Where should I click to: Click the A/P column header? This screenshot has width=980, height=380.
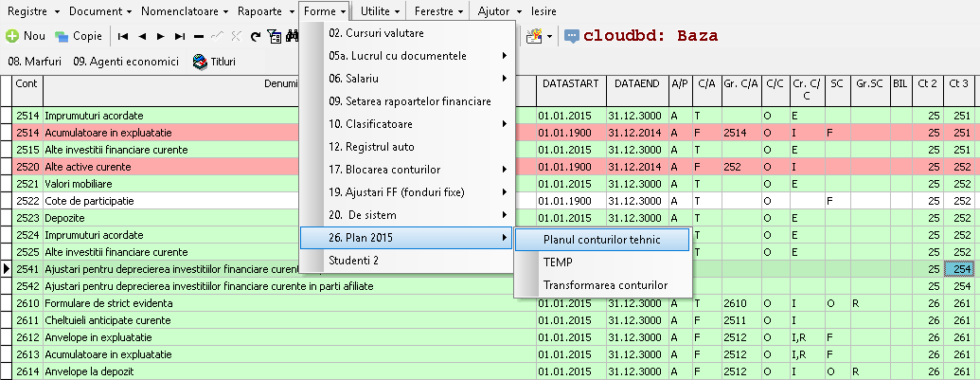pos(680,91)
